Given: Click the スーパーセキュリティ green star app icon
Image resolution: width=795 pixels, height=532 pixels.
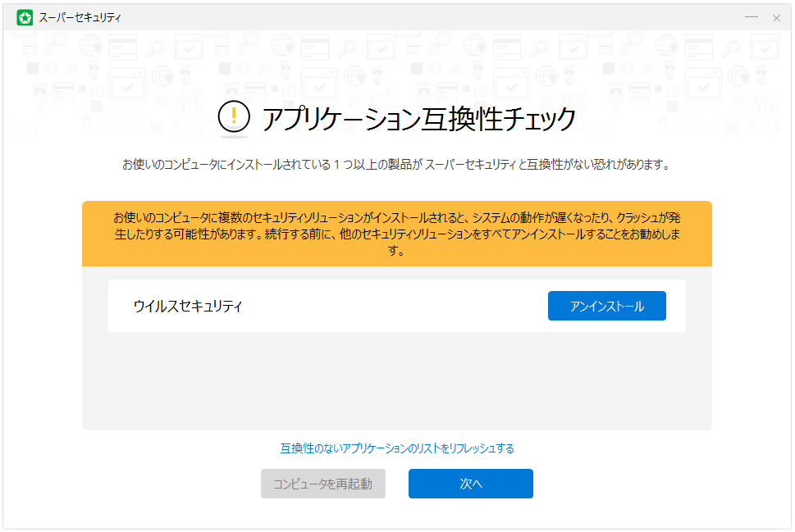Looking at the screenshot, I should pos(25,18).
